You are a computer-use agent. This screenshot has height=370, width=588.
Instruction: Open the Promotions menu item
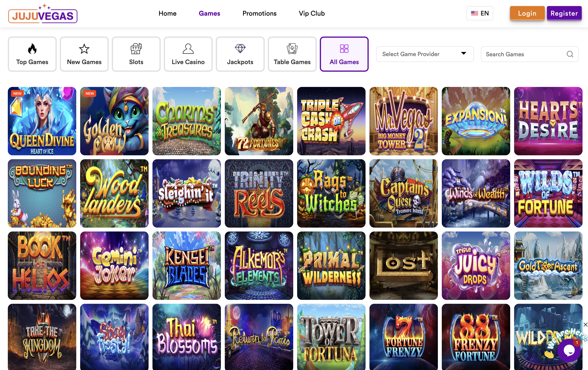click(259, 13)
